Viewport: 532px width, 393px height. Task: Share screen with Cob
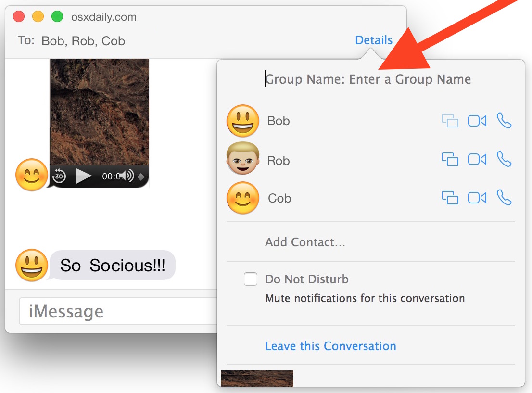tap(450, 198)
